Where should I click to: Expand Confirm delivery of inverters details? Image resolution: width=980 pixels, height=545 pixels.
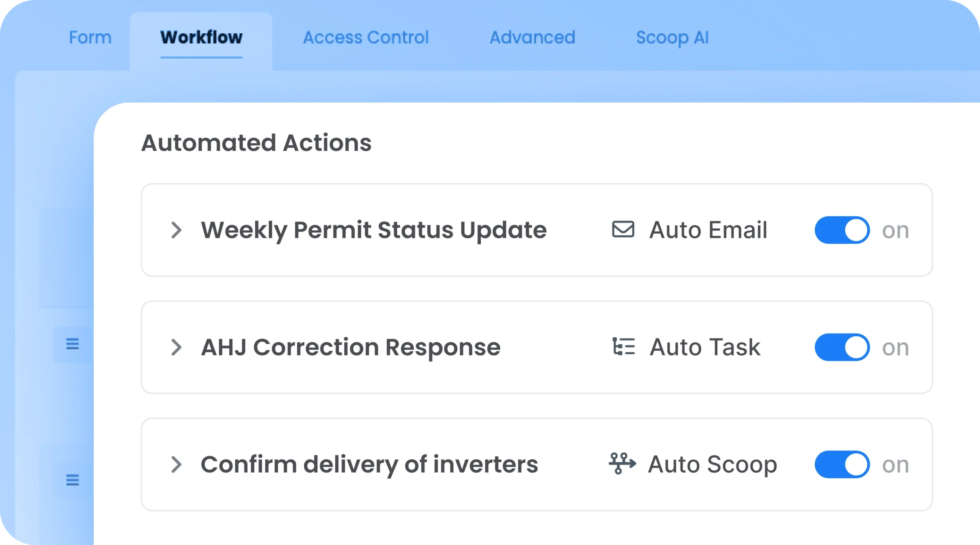pos(177,464)
